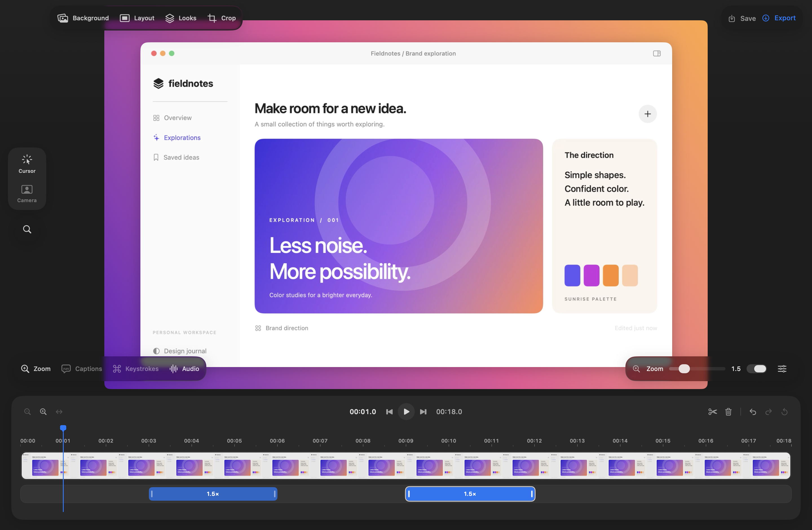812x530 pixels.
Task: Open Saved ideas in Fieldnotes sidebar
Action: click(x=176, y=157)
